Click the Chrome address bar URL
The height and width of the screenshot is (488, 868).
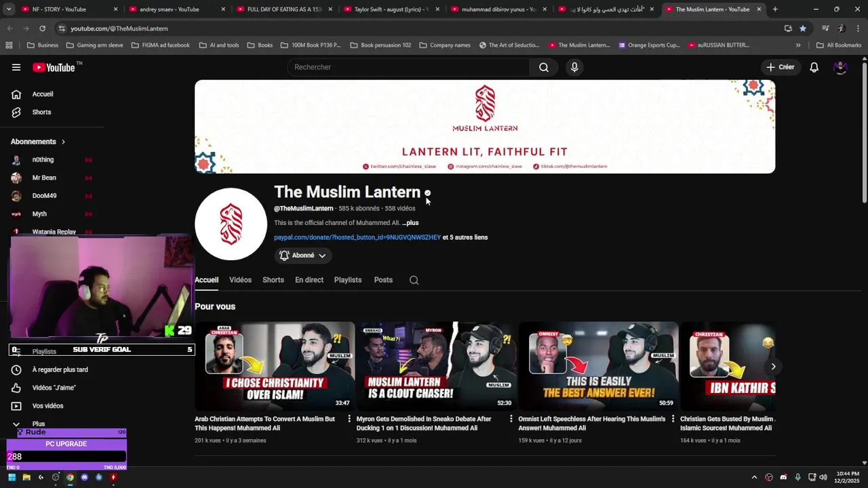click(119, 28)
